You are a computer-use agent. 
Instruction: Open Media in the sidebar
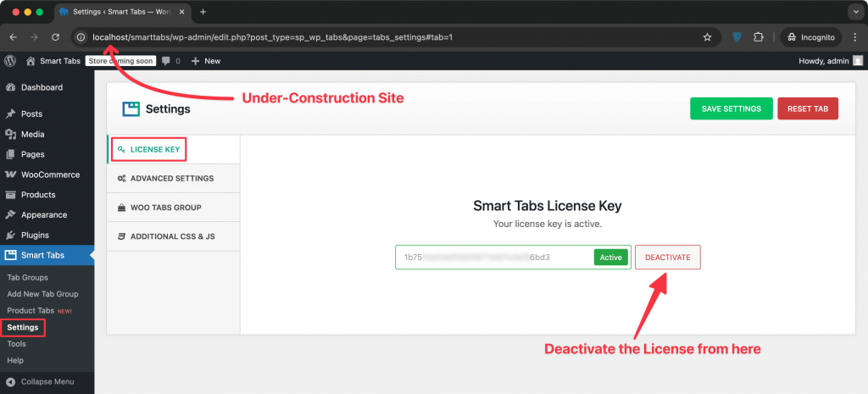tap(47, 134)
